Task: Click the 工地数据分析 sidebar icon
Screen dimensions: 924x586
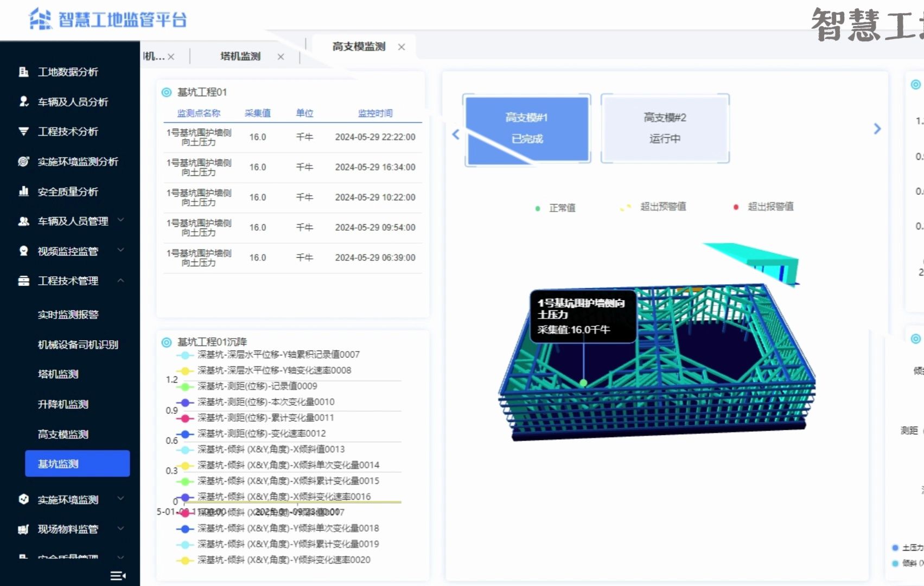Action: click(x=23, y=72)
